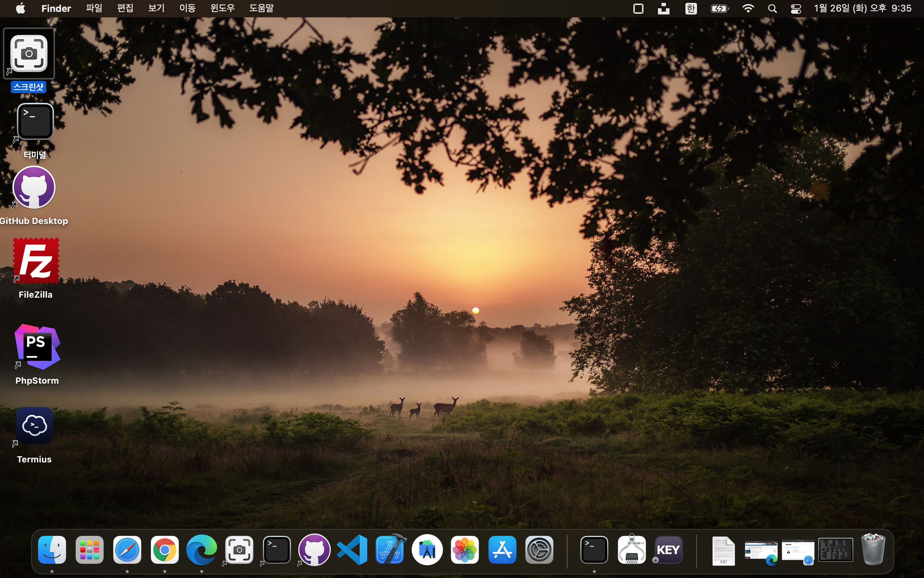Select the FileZilla desktop shortcut
The width and height of the screenshot is (924, 578).
coord(36,261)
